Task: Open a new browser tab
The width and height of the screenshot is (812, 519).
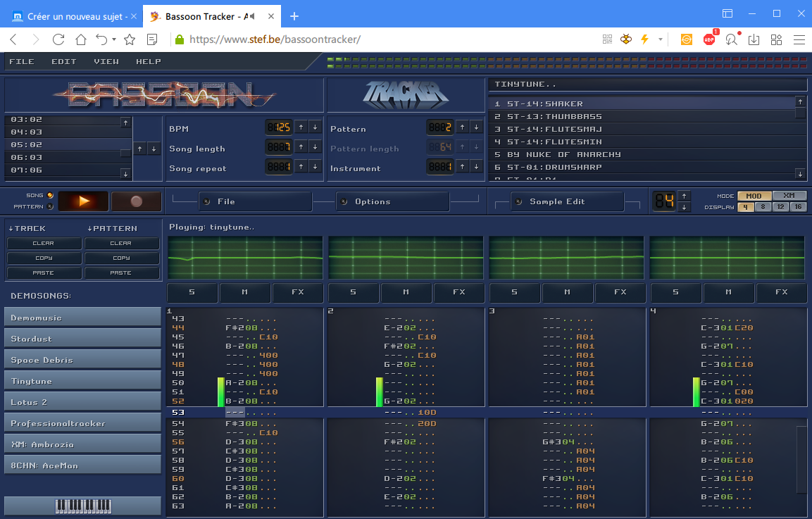Action: tap(294, 17)
